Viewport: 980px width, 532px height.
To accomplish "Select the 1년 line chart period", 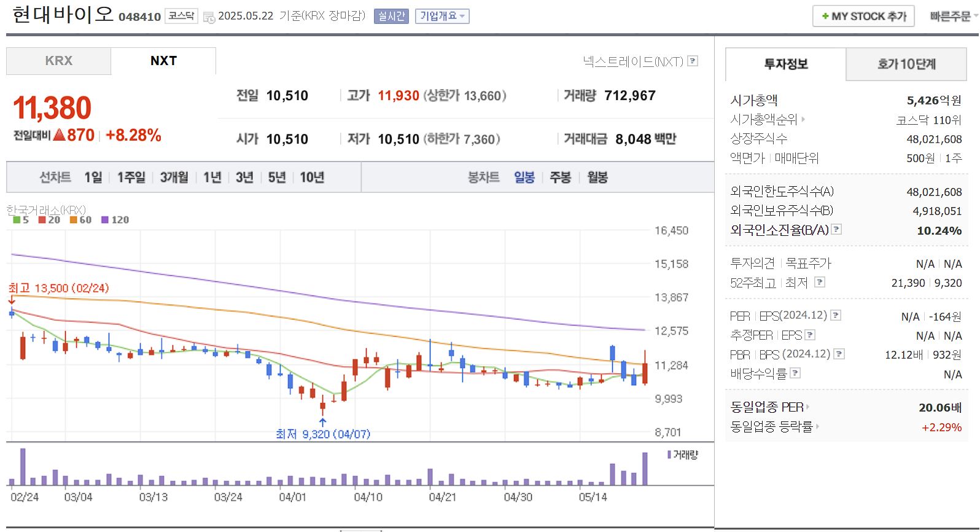I will point(212,178).
